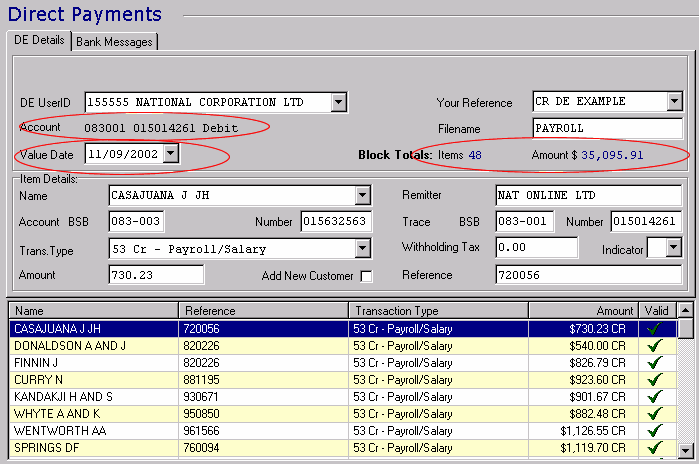
Task: Click the Name column header
Action: (x=94, y=311)
